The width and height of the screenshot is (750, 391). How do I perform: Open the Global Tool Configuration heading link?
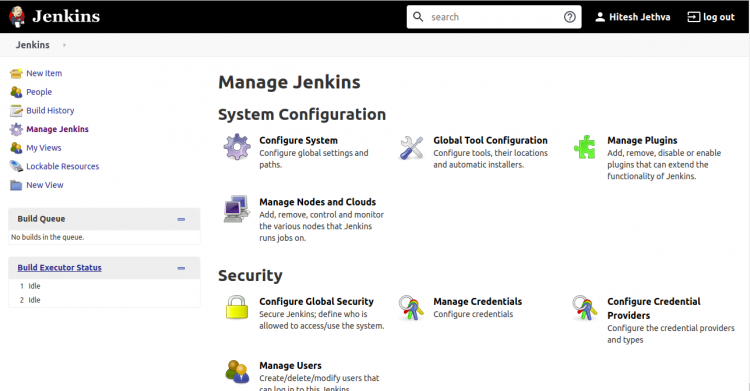tap(490, 140)
